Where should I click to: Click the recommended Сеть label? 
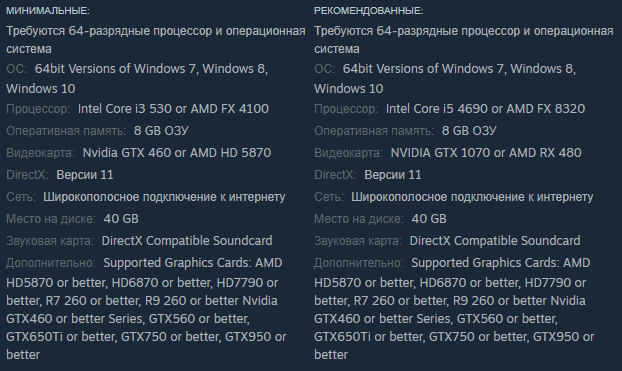[x=328, y=197]
